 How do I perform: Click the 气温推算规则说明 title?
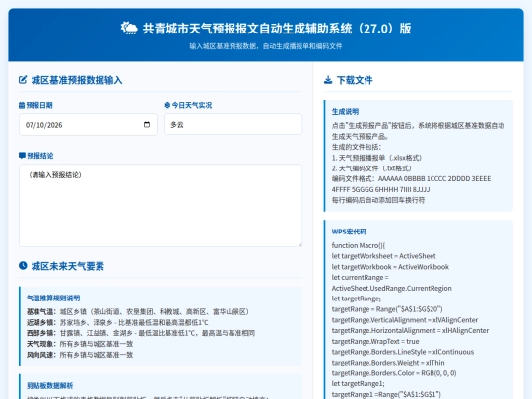53,299
